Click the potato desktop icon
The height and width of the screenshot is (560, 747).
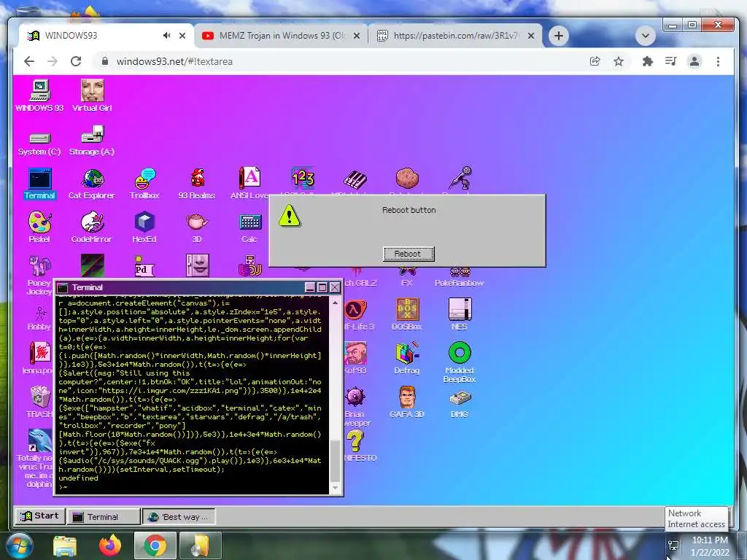407,179
